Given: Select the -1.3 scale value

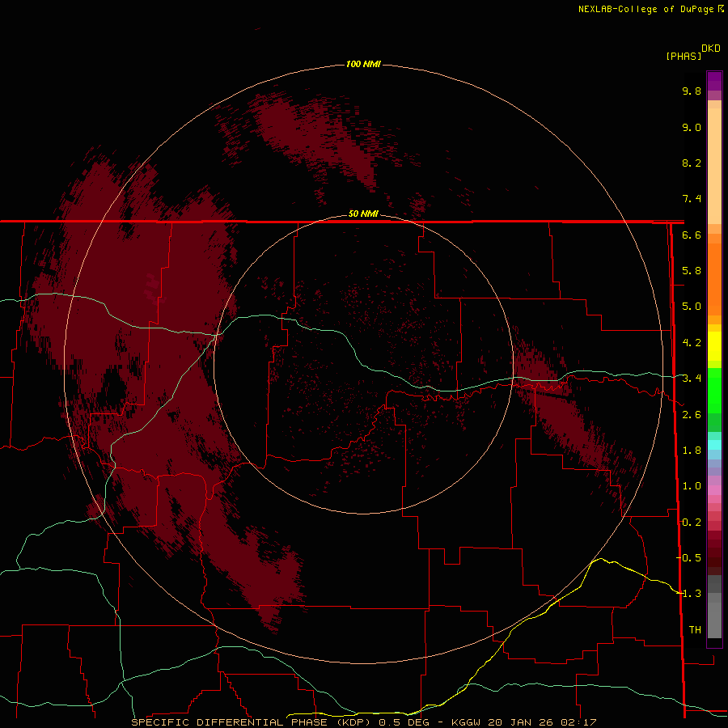Looking at the screenshot, I should click(689, 594).
